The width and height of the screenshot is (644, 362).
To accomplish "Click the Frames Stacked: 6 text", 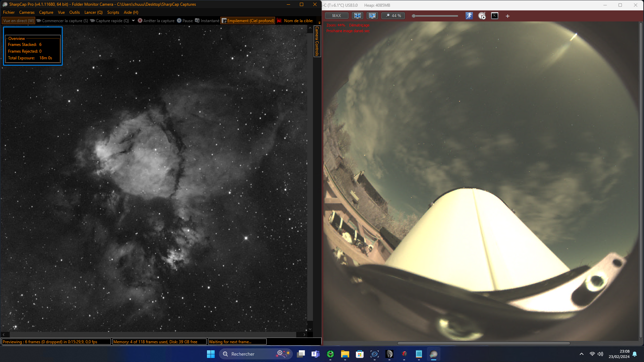I will (25, 45).
